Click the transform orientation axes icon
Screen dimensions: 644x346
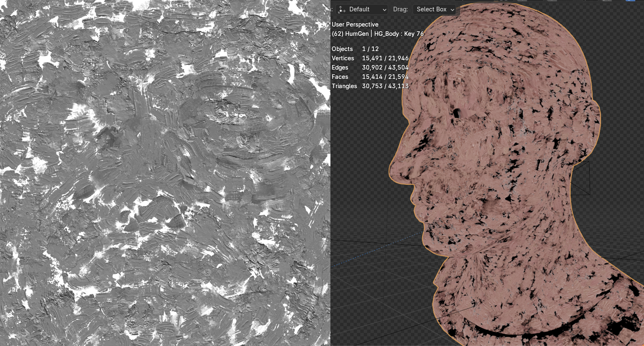pos(341,9)
